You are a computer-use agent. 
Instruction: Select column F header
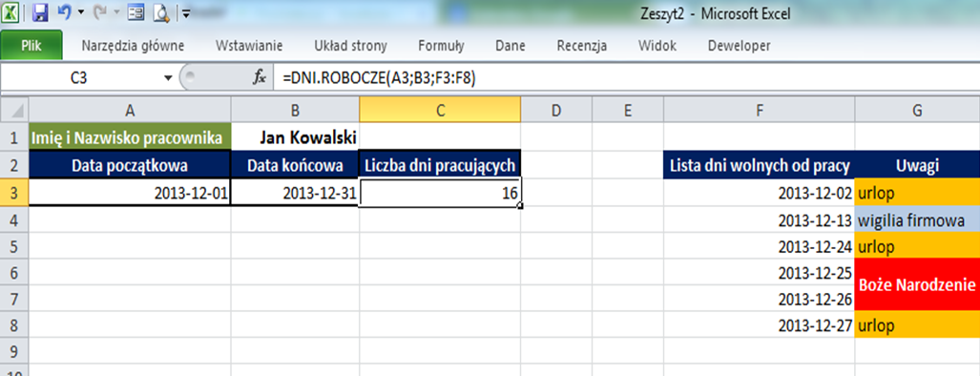(x=759, y=111)
